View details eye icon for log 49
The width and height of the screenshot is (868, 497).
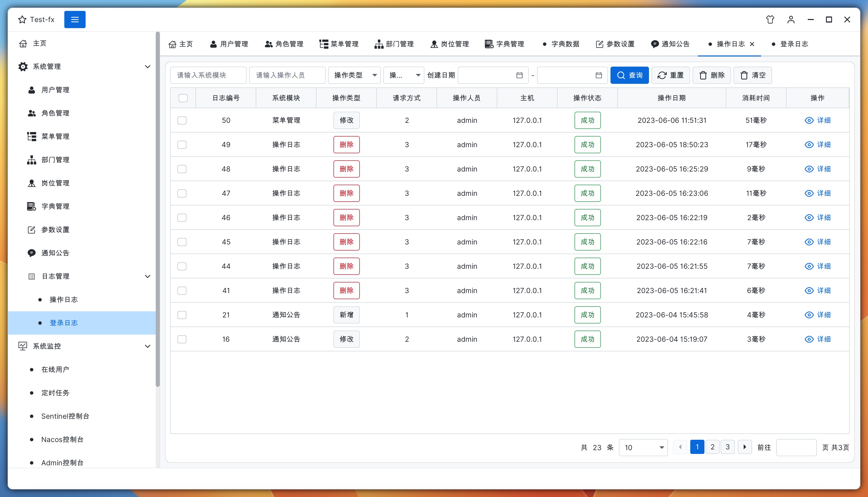coord(809,145)
